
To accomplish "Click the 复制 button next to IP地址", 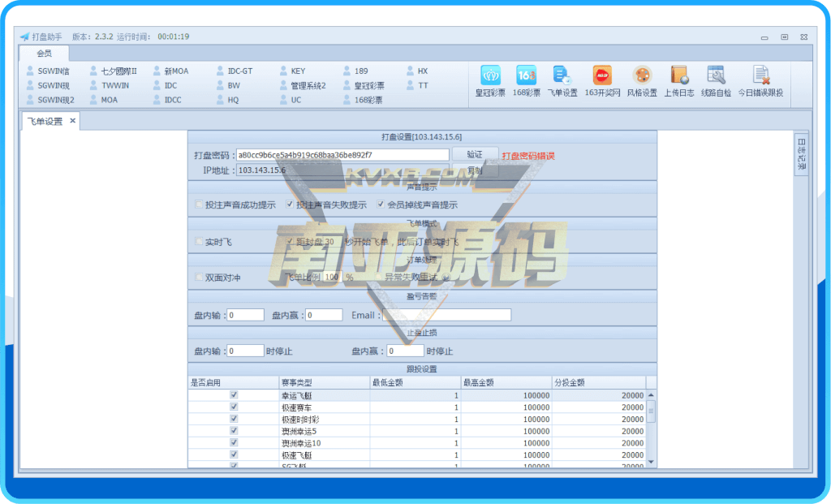I will click(475, 170).
